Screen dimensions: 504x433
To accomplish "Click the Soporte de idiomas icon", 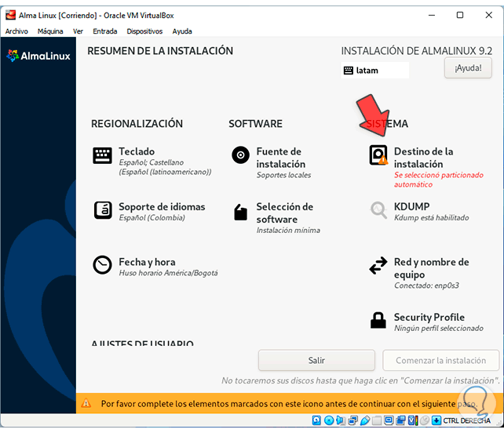I will (103, 210).
